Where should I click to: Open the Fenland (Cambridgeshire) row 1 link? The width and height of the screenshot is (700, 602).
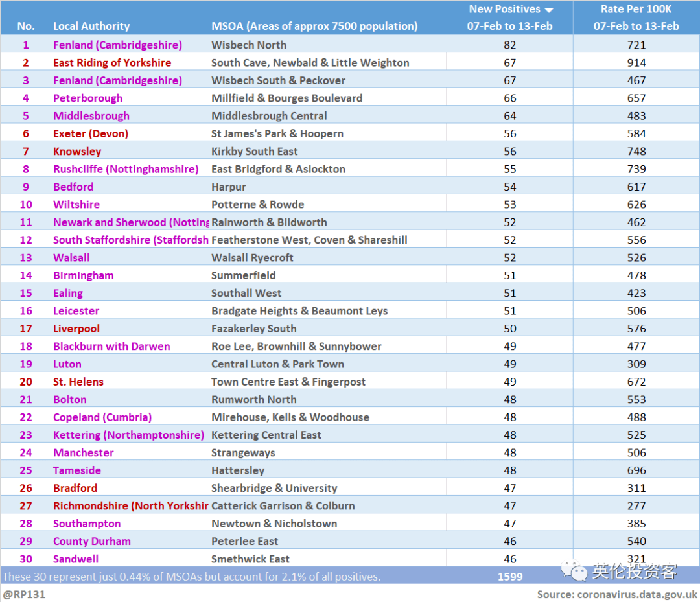[x=117, y=45]
